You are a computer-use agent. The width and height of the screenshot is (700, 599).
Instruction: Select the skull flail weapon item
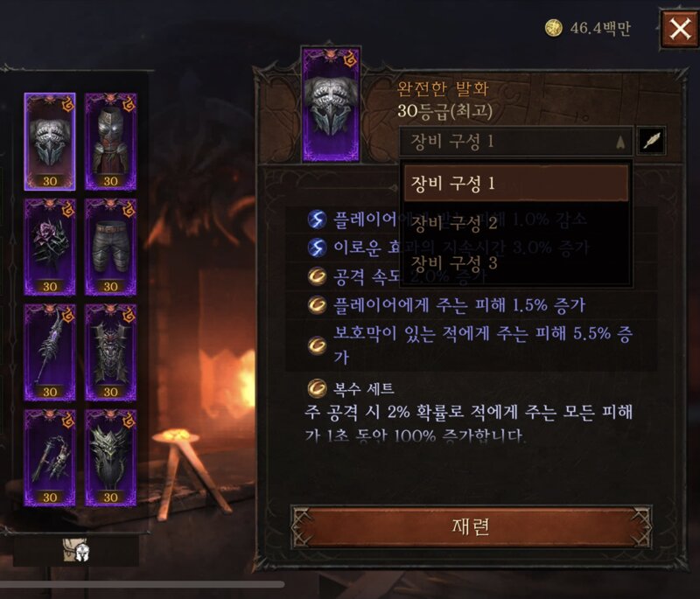click(x=50, y=458)
